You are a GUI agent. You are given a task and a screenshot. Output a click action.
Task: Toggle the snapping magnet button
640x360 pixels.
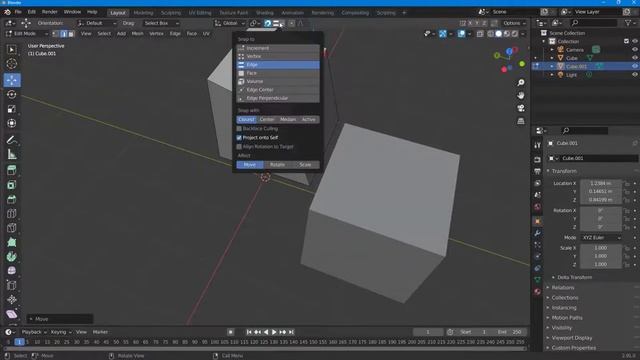[x=267, y=23]
